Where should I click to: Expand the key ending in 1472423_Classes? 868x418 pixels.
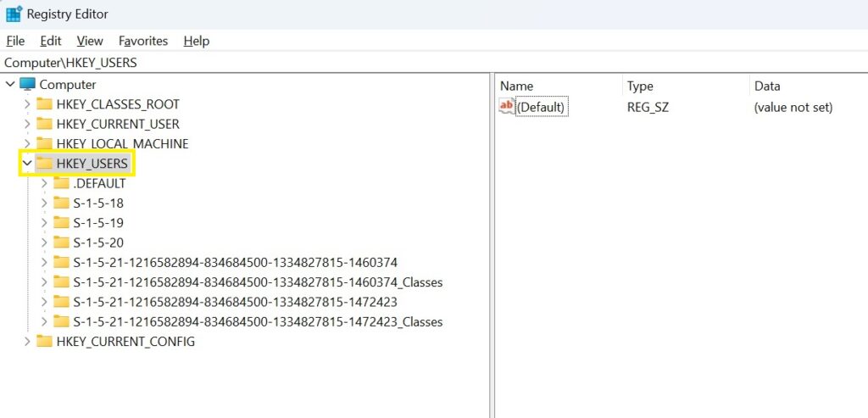44,321
